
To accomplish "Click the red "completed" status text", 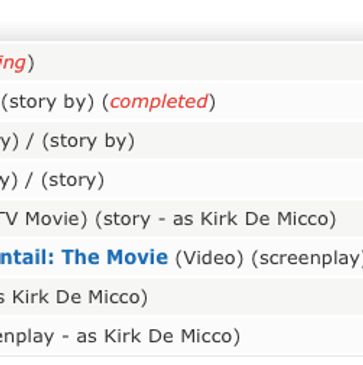I will [x=159, y=102].
